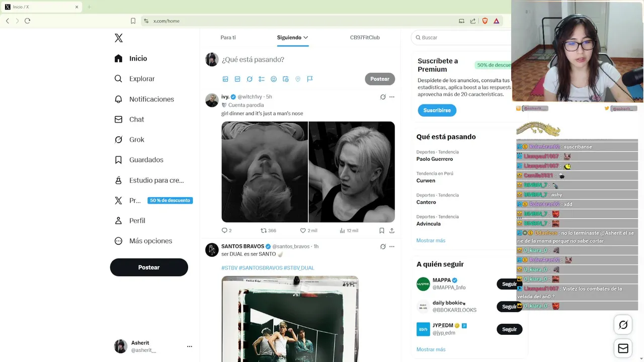Open Asherit account menu dots
This screenshot has width=644, height=362.
[190, 346]
